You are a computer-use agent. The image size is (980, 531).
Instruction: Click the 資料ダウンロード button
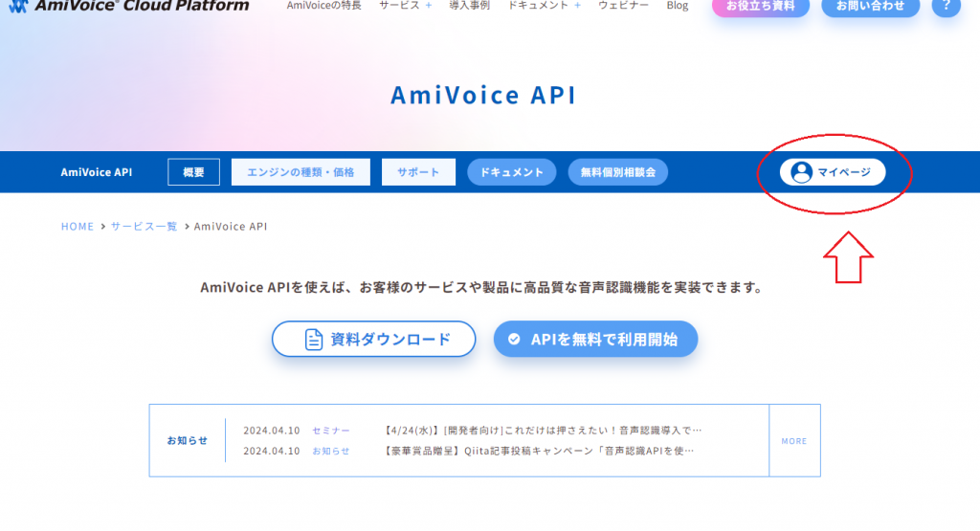pyautogui.click(x=374, y=340)
